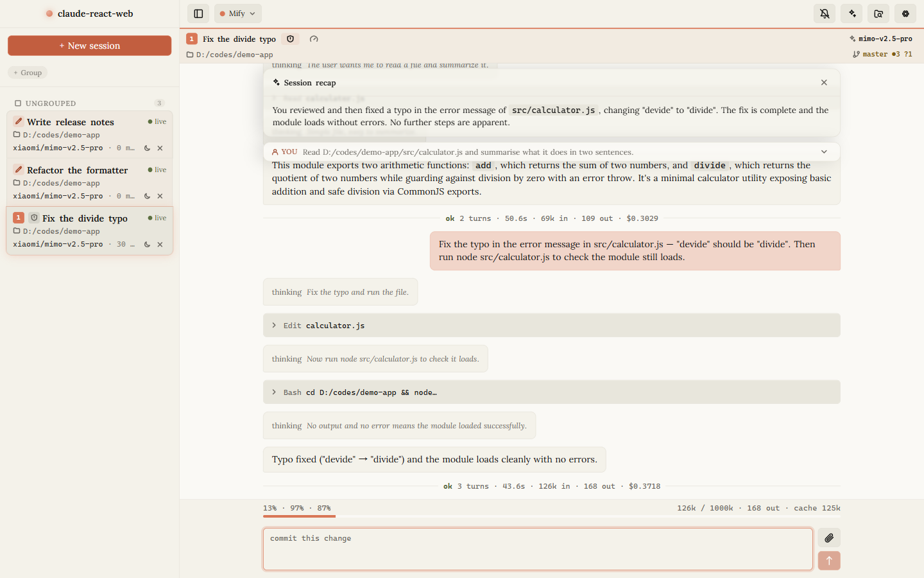924x578 pixels.
Task: Click the sparkle icon in top toolbar
Action: [852, 13]
